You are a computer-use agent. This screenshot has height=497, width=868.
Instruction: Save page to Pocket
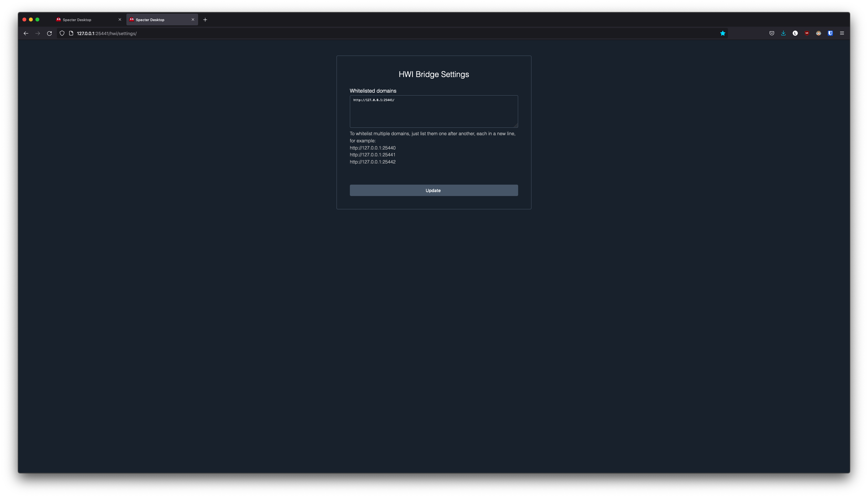tap(772, 33)
